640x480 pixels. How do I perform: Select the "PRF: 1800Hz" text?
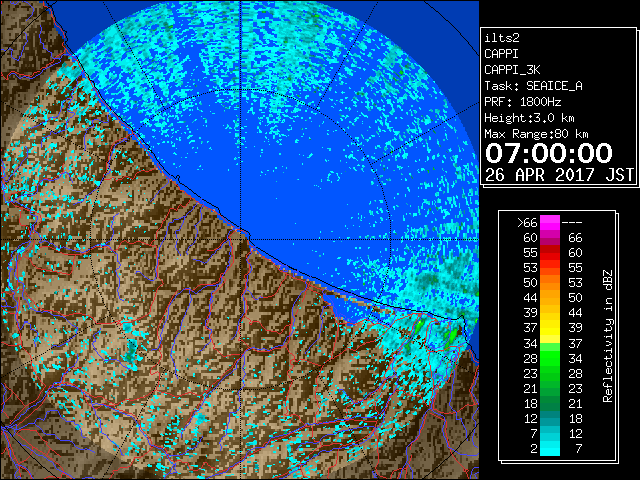click(x=522, y=102)
